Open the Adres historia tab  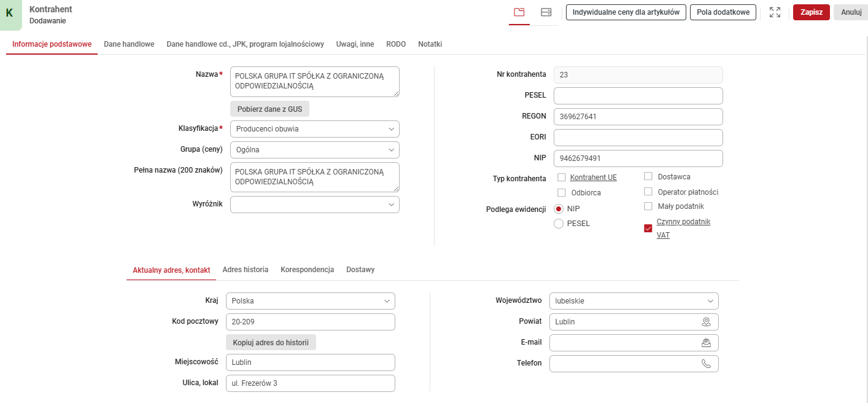[246, 269]
